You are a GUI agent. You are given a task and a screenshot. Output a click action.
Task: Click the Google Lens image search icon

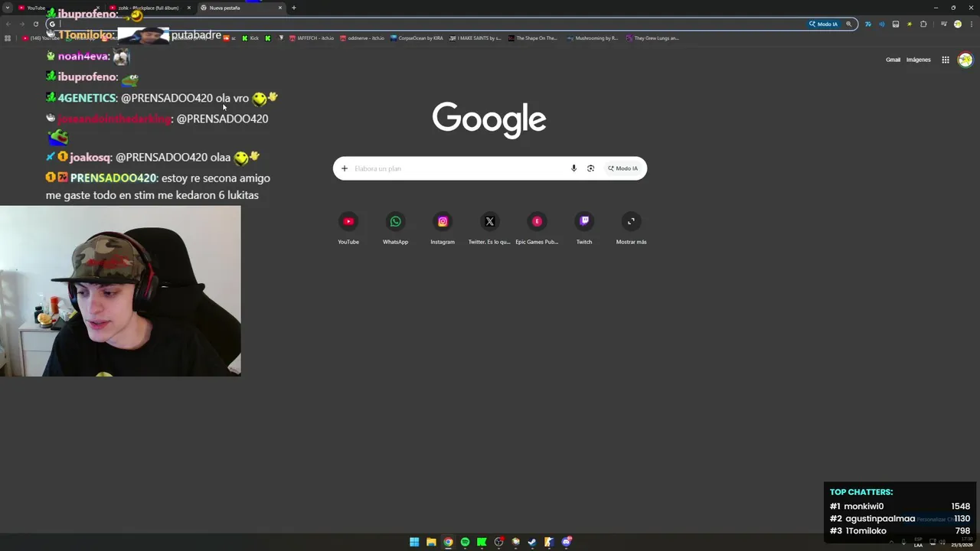pos(590,168)
